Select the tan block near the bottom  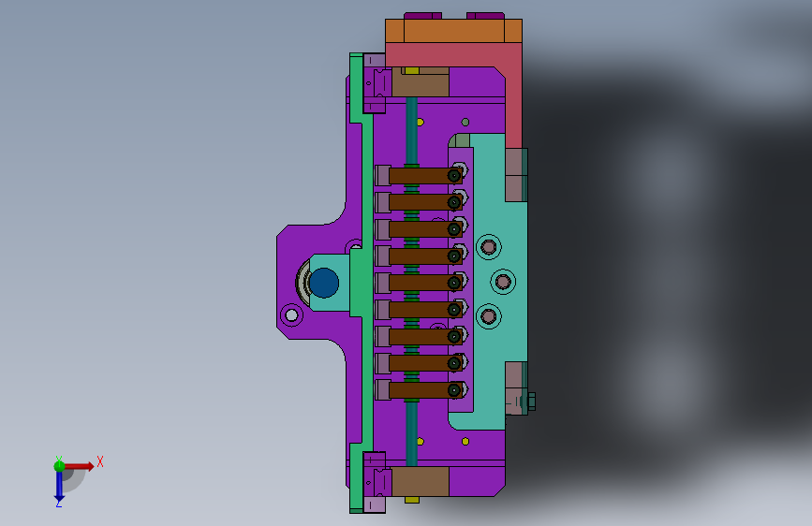[x=420, y=481]
